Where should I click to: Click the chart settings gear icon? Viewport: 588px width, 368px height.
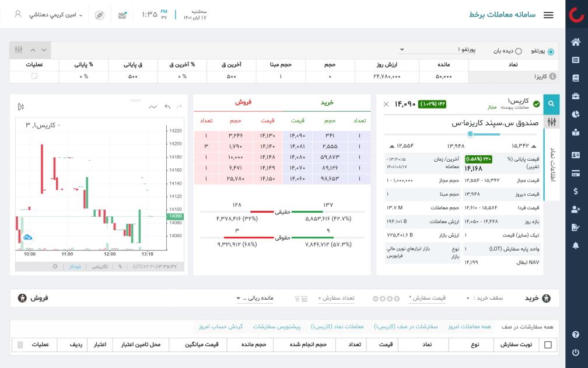(x=55, y=266)
